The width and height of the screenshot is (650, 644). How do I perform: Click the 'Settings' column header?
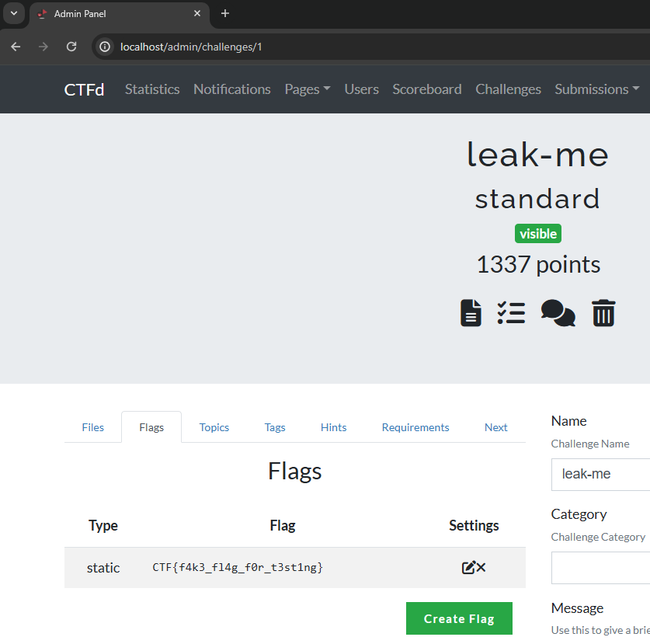[x=474, y=525]
